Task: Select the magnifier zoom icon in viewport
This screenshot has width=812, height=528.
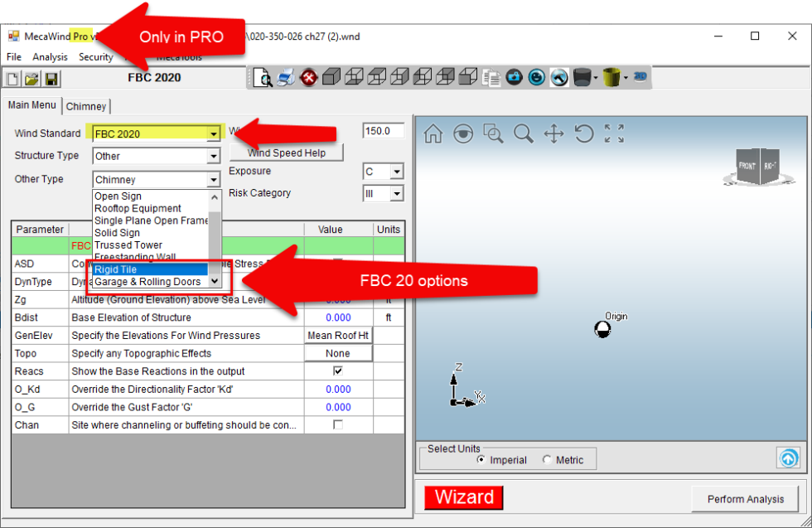Action: [523, 133]
